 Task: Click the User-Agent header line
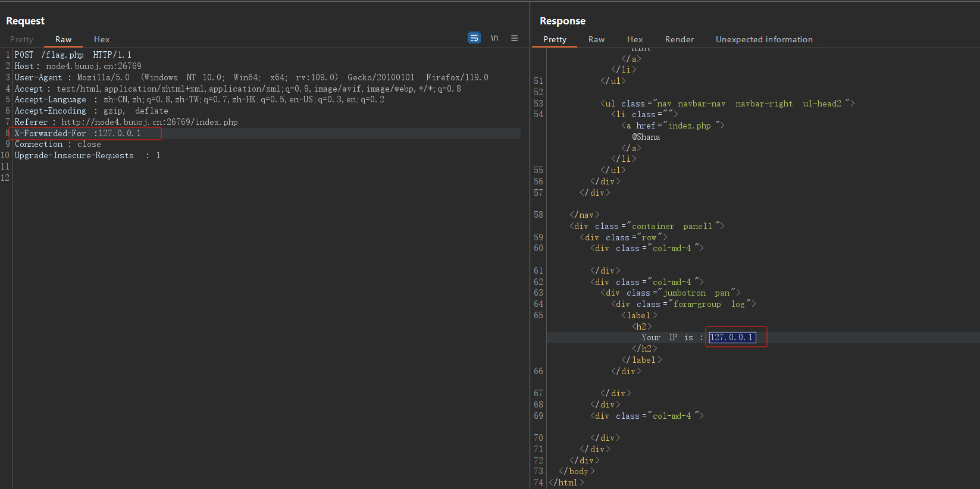(251, 77)
